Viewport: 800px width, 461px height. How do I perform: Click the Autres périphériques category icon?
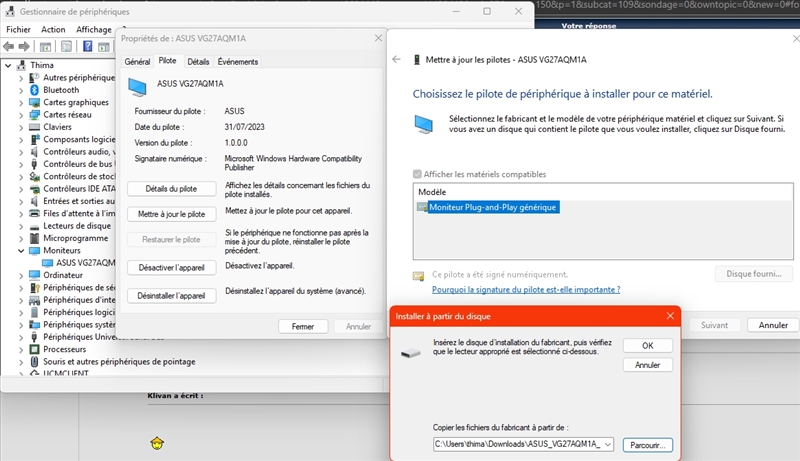(x=34, y=78)
